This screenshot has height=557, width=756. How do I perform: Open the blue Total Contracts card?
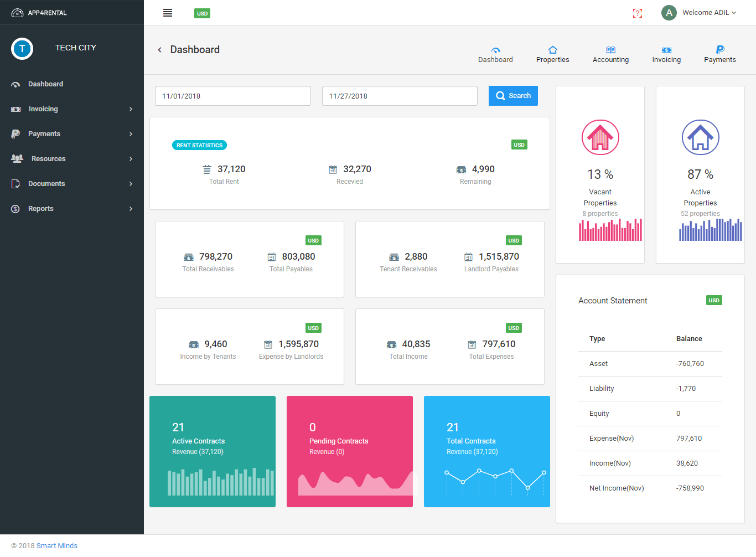(487, 451)
